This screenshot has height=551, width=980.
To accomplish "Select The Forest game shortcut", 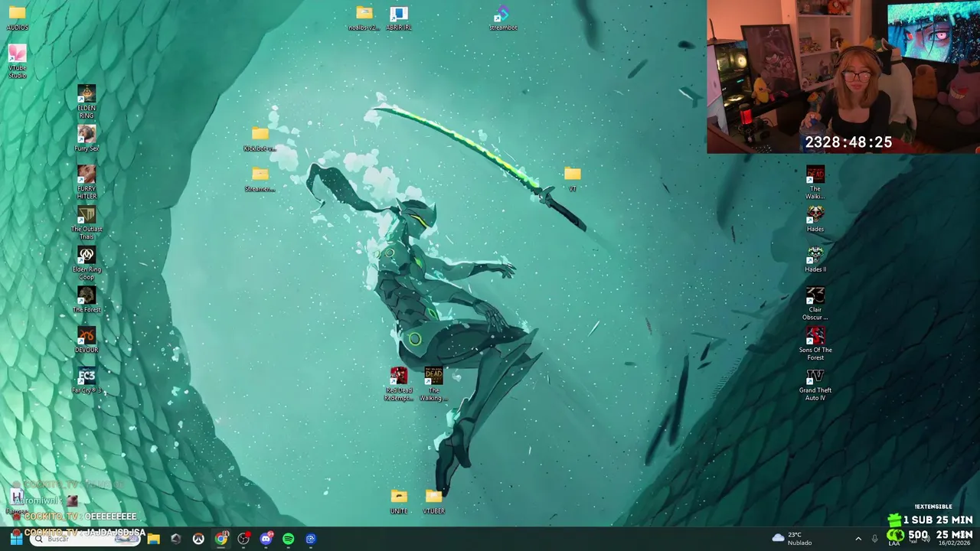I will (x=87, y=300).
